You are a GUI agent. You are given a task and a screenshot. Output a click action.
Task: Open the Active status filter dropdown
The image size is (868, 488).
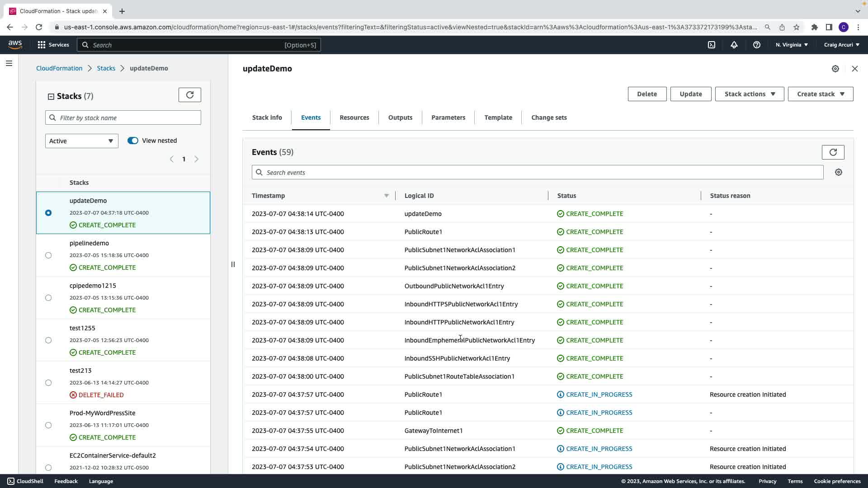81,141
